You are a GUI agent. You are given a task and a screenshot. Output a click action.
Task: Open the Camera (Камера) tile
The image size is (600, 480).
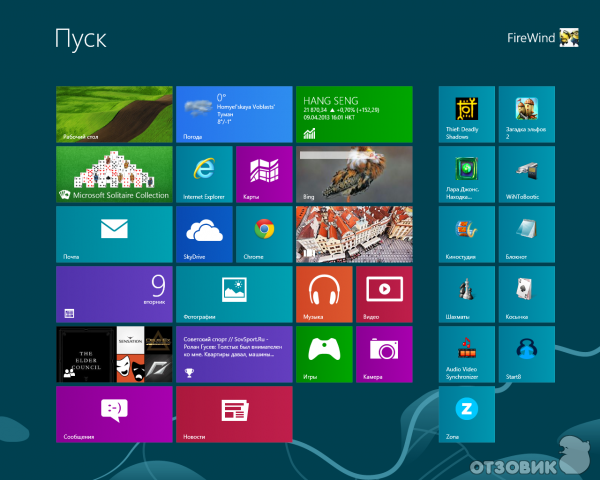384,354
